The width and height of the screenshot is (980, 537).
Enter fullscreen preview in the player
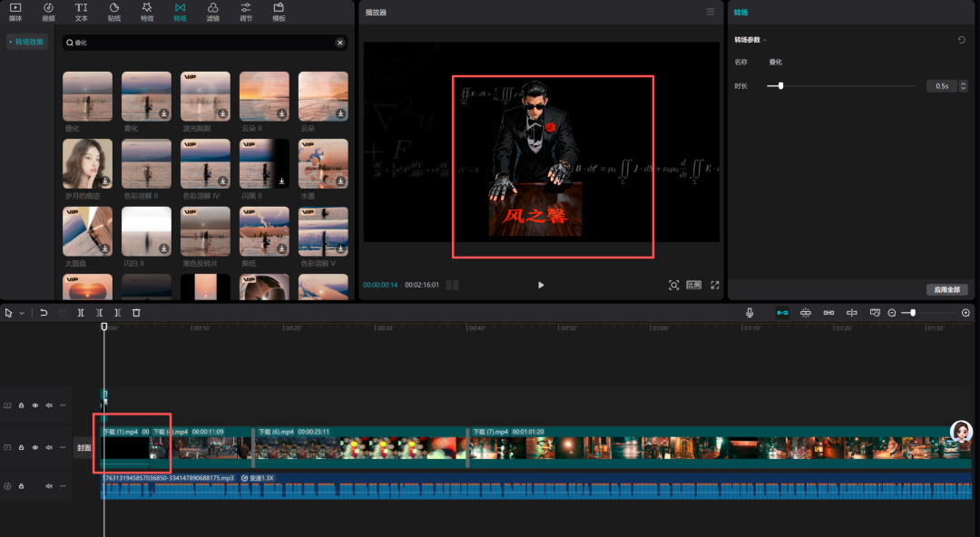click(715, 285)
